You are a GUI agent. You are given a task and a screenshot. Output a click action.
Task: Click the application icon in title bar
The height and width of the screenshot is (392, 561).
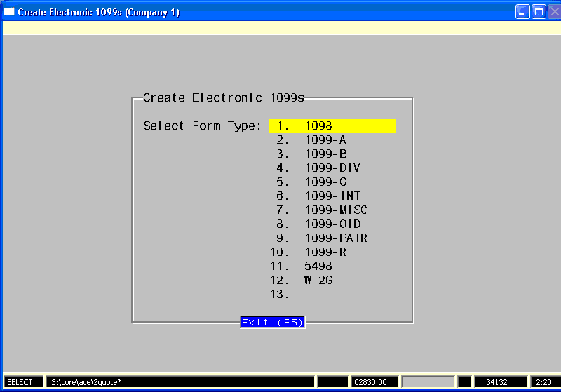(9, 11)
